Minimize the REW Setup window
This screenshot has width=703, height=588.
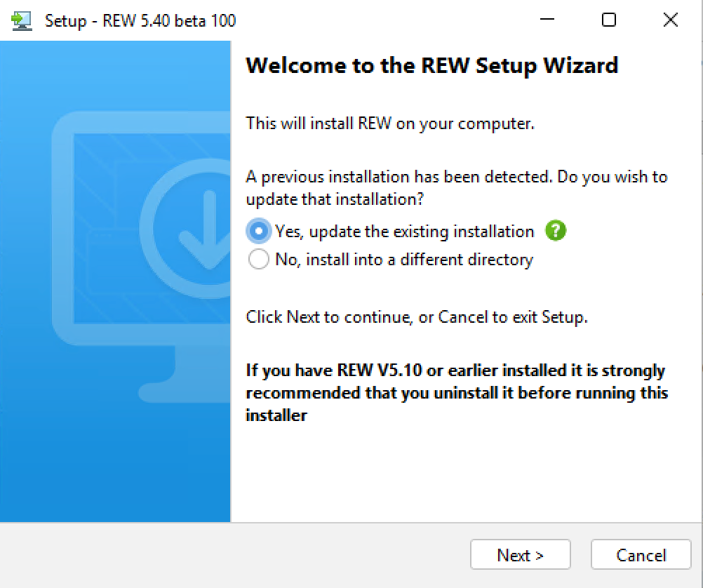pyautogui.click(x=547, y=20)
